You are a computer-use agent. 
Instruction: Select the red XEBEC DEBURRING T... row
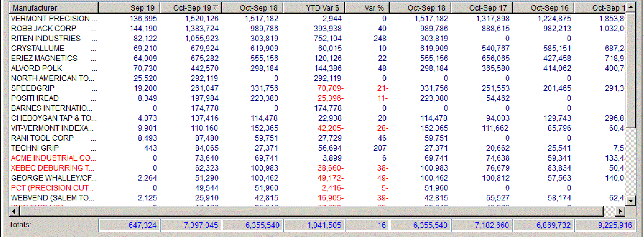(318, 168)
